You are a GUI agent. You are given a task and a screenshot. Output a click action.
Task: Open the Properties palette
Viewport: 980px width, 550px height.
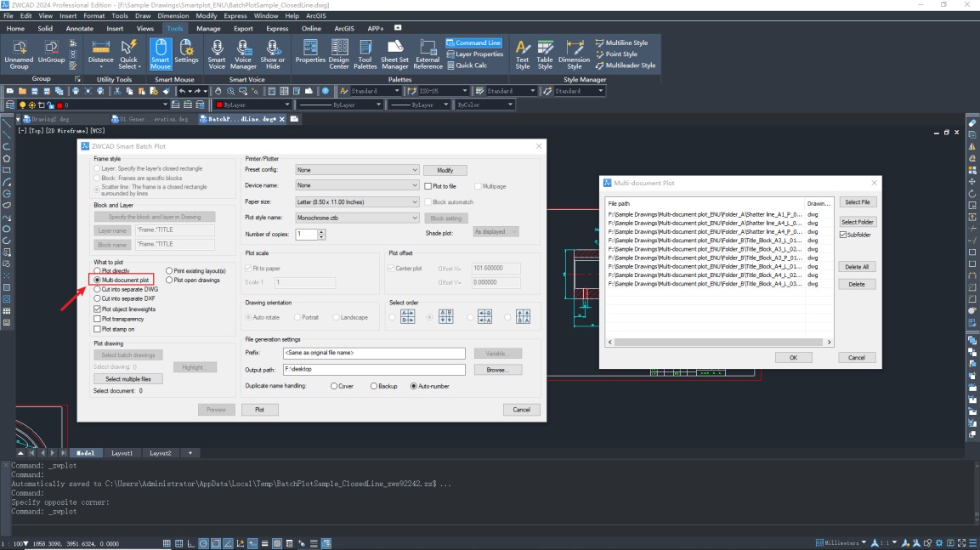[310, 51]
